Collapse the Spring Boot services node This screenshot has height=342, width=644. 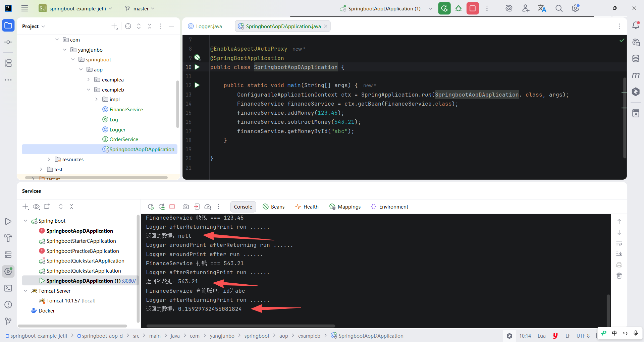(x=25, y=221)
